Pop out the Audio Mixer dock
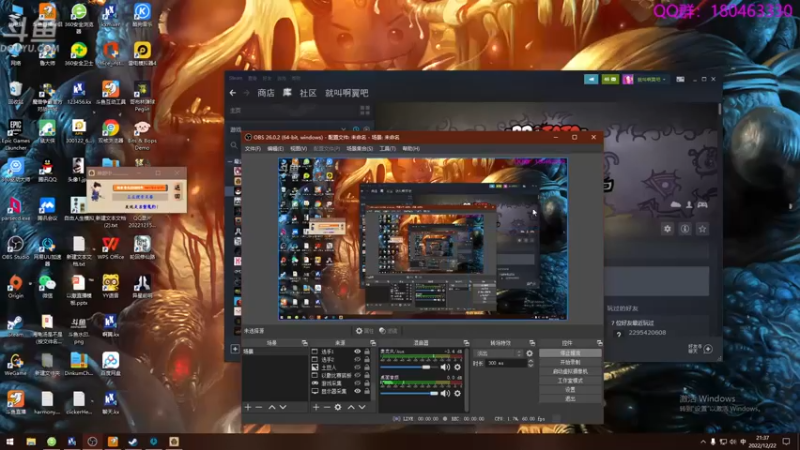 point(466,343)
